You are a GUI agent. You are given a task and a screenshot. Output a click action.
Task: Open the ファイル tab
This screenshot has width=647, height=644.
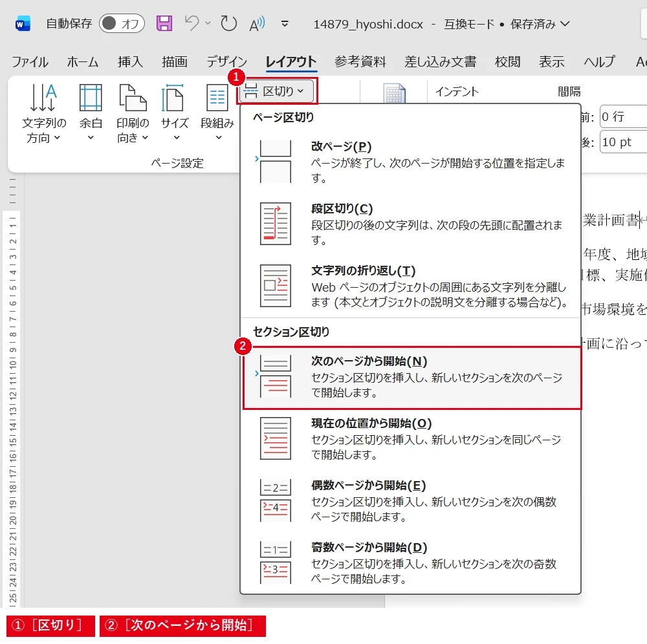point(30,62)
